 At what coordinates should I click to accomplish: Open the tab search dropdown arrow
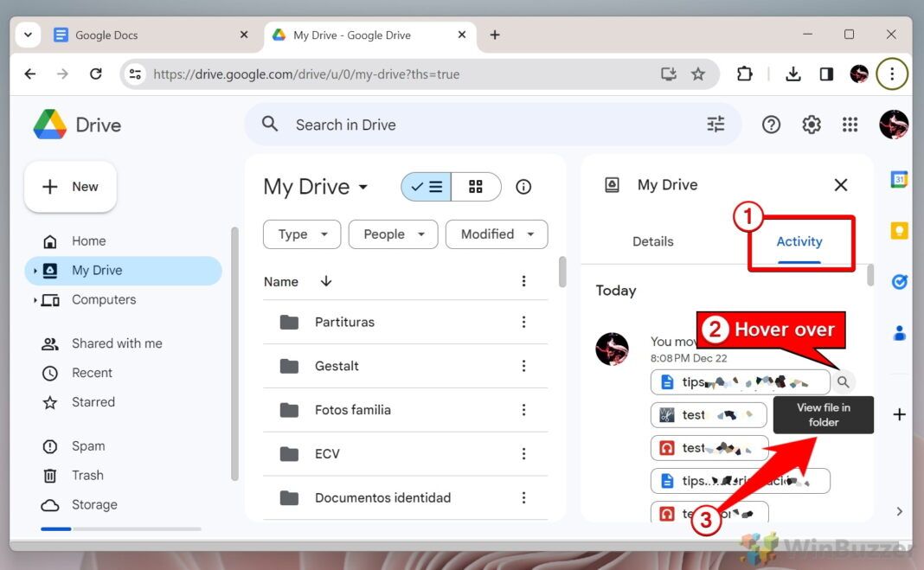coord(28,35)
